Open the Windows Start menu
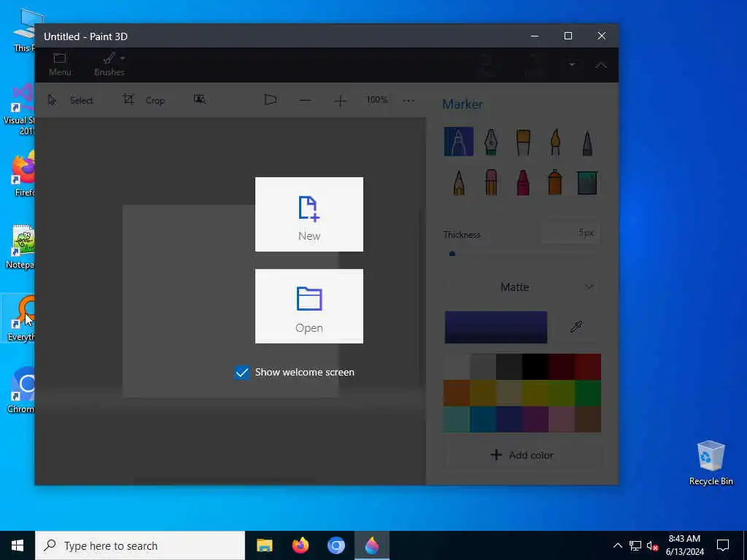 [x=18, y=545]
